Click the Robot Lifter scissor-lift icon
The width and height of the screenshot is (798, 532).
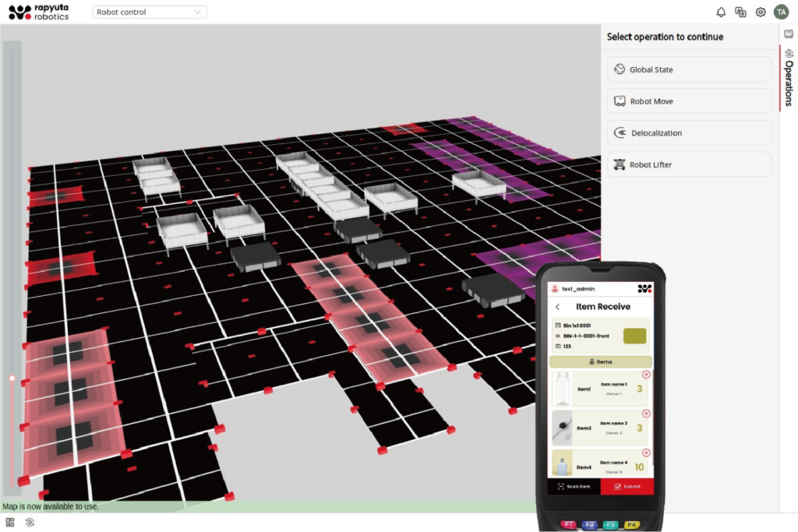click(x=620, y=165)
